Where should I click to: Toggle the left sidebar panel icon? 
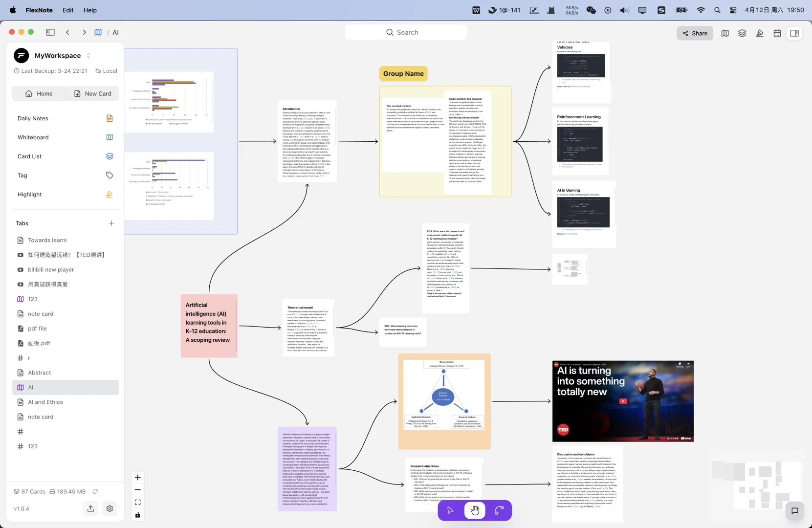(x=50, y=32)
